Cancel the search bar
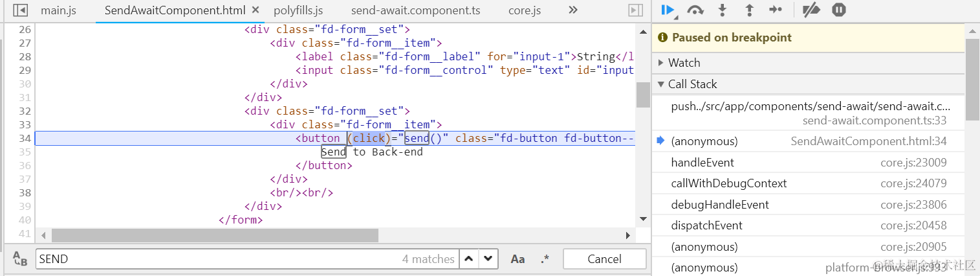 click(604, 259)
